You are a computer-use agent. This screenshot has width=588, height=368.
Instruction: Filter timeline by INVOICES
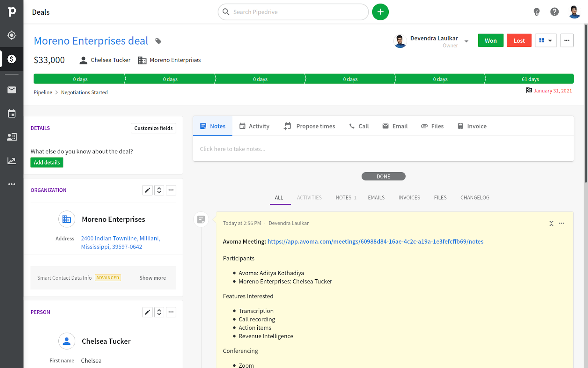(409, 198)
